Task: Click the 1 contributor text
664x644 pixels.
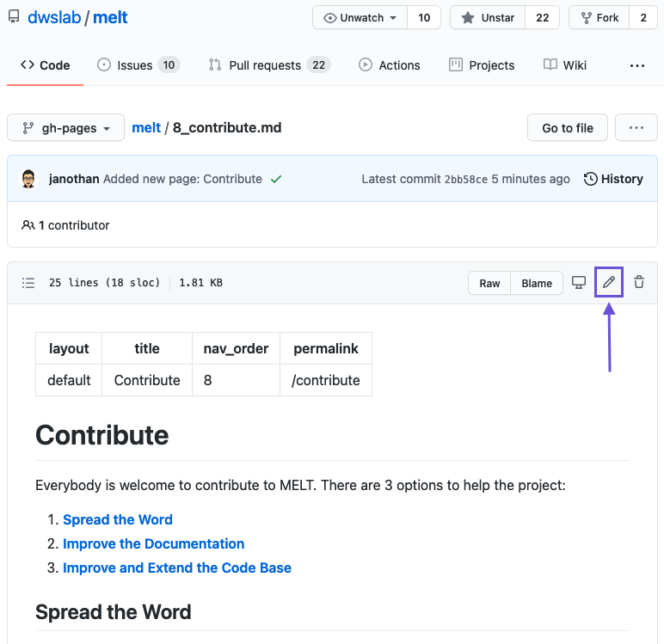Action: click(x=74, y=225)
